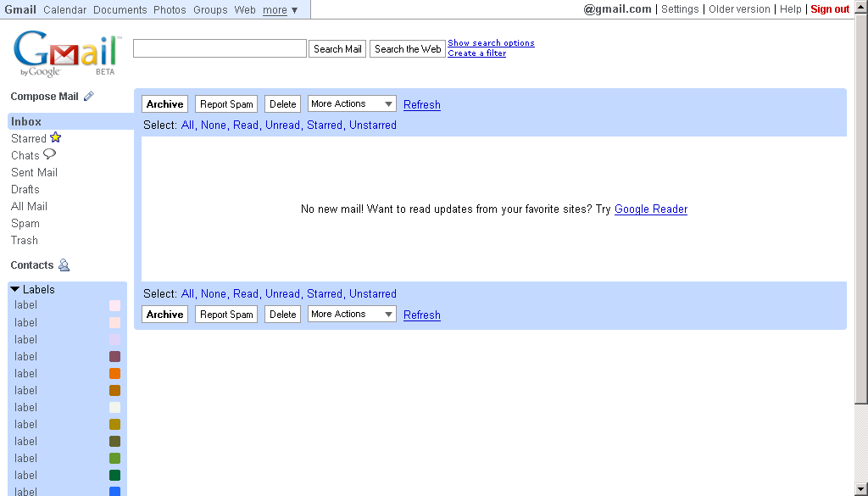Image resolution: width=868 pixels, height=496 pixels.
Task: Click the lavender label color swatch
Action: point(114,339)
